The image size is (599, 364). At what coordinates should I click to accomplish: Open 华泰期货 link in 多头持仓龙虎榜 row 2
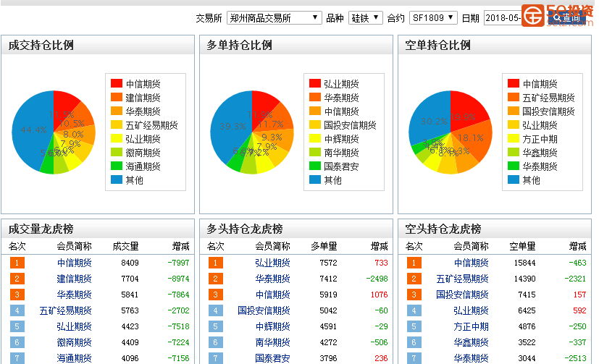point(272,279)
